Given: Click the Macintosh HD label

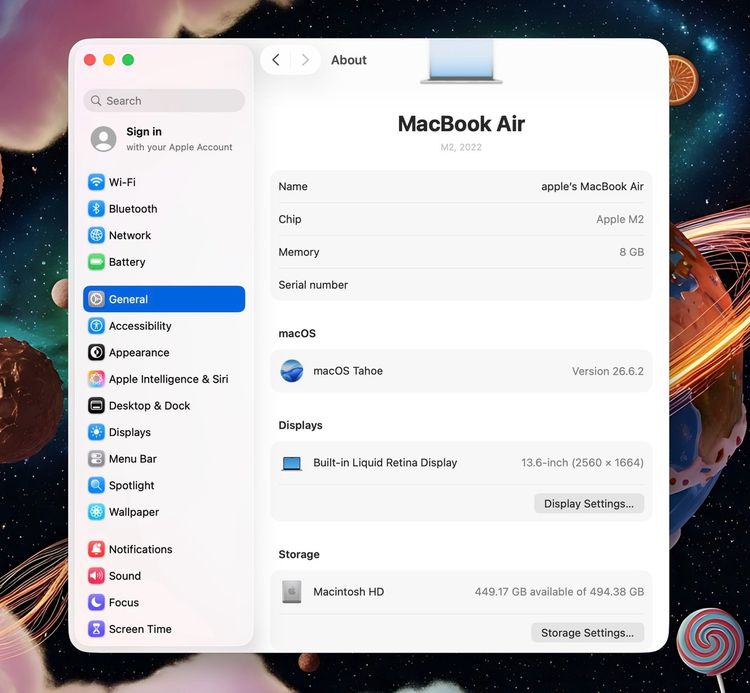Looking at the screenshot, I should pyautogui.click(x=349, y=592).
